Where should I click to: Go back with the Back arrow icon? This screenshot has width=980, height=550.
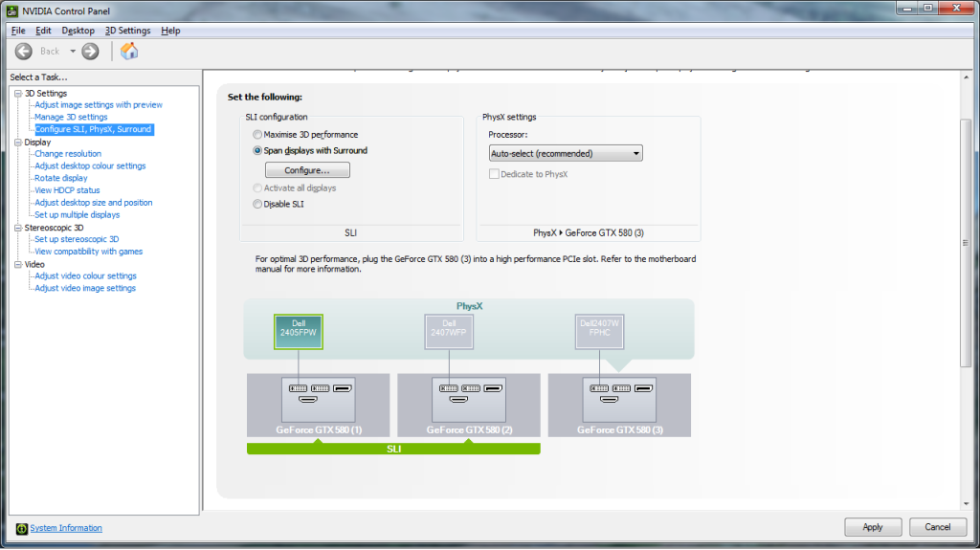24,52
